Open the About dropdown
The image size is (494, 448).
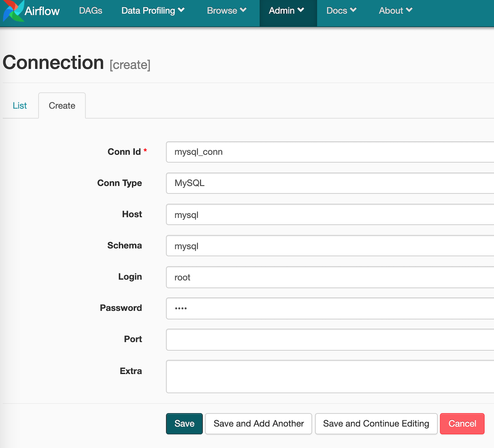[x=396, y=11]
